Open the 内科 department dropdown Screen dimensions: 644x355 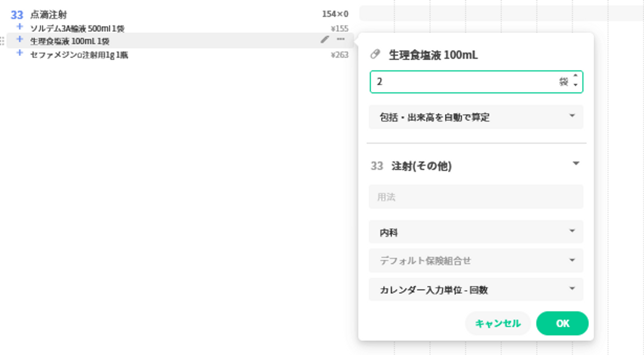pos(476,232)
